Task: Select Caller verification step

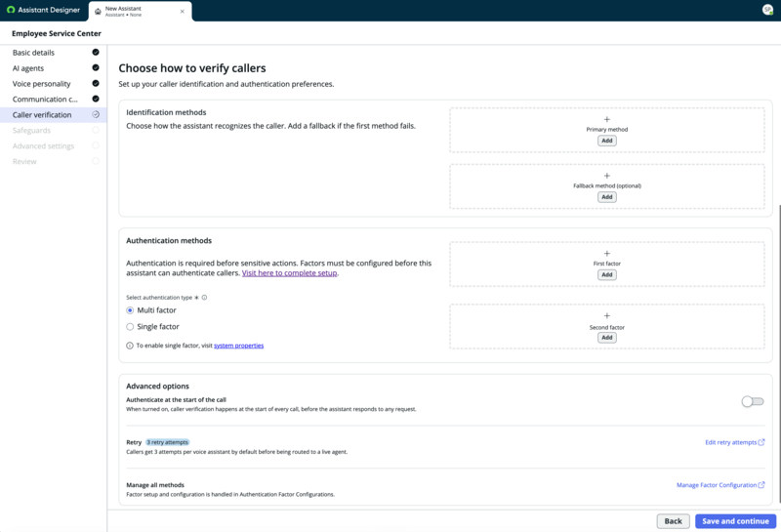Action: coord(54,114)
